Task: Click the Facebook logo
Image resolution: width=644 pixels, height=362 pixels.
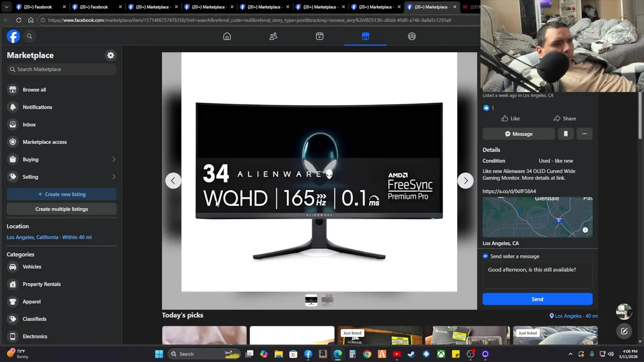Action: tap(14, 36)
